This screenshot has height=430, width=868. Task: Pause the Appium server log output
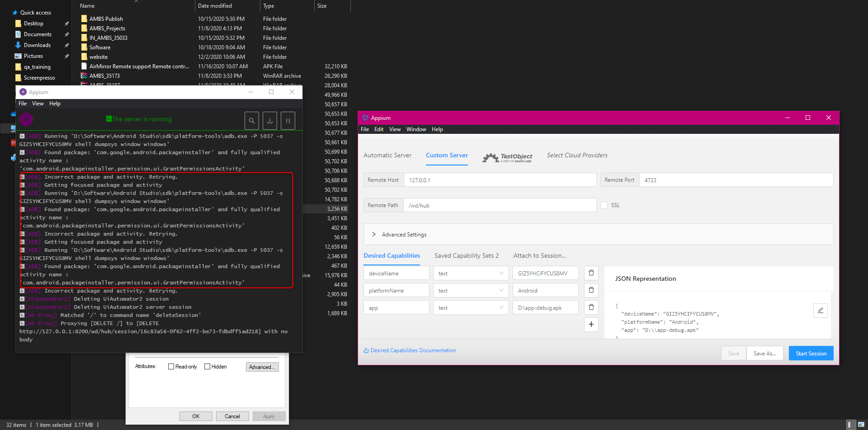coord(288,120)
